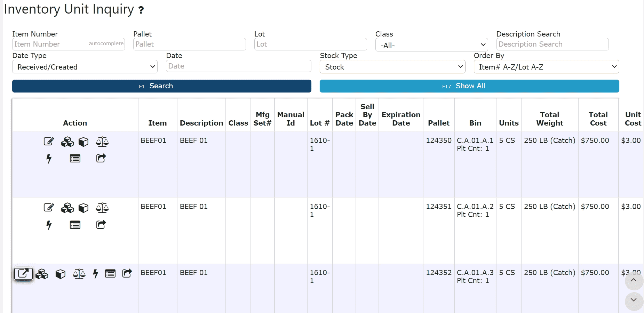
Task: Click the Sell By Date column header
Action: point(367,115)
